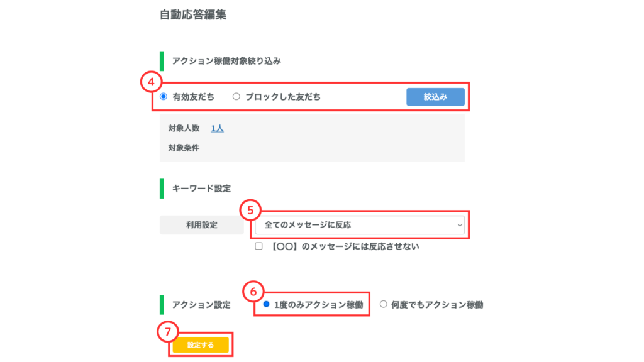
Task: Choose 1度のみアクション稼働 radio option
Action: (x=267, y=304)
